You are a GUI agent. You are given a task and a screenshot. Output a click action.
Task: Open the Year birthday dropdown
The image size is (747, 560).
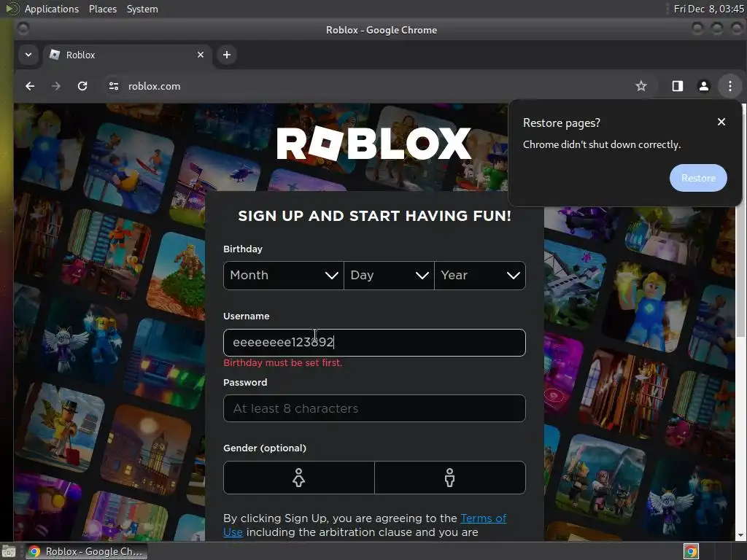[480, 275]
